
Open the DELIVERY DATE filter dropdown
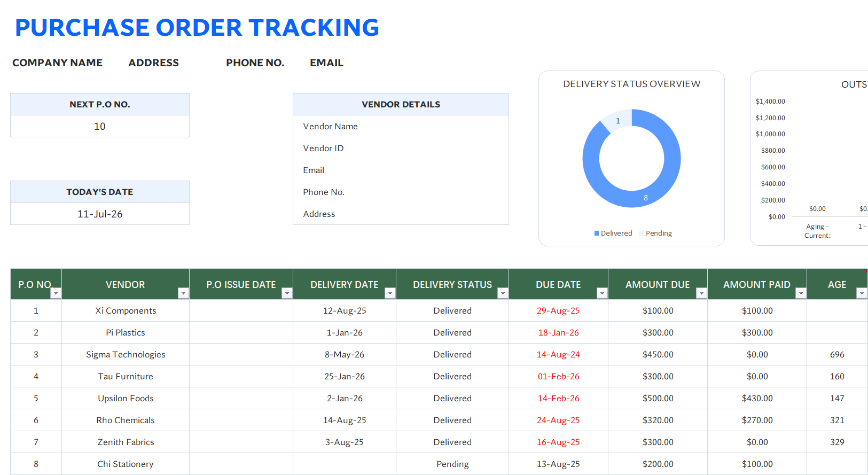[390, 293]
